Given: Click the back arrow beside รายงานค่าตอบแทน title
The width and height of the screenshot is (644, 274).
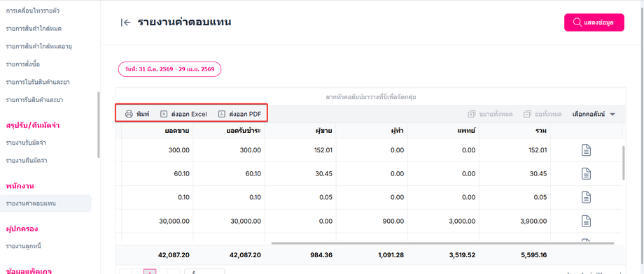Looking at the screenshot, I should tap(126, 22).
